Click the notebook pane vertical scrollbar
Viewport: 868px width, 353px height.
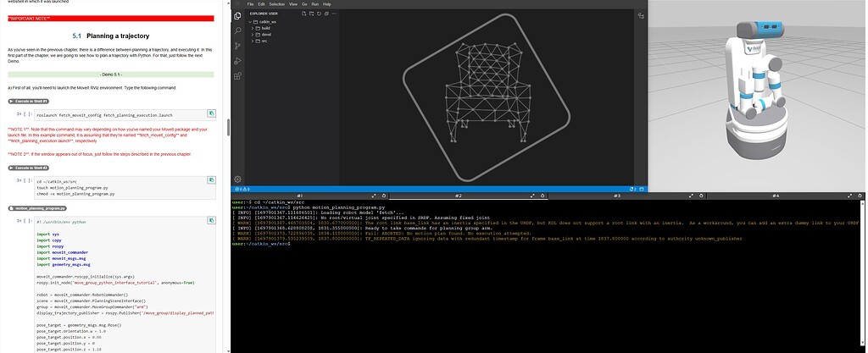[x=228, y=128]
